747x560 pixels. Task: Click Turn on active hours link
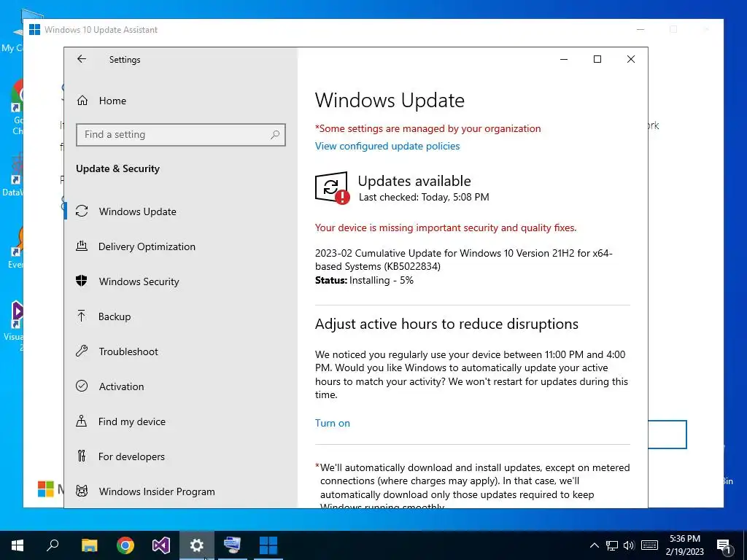click(333, 424)
